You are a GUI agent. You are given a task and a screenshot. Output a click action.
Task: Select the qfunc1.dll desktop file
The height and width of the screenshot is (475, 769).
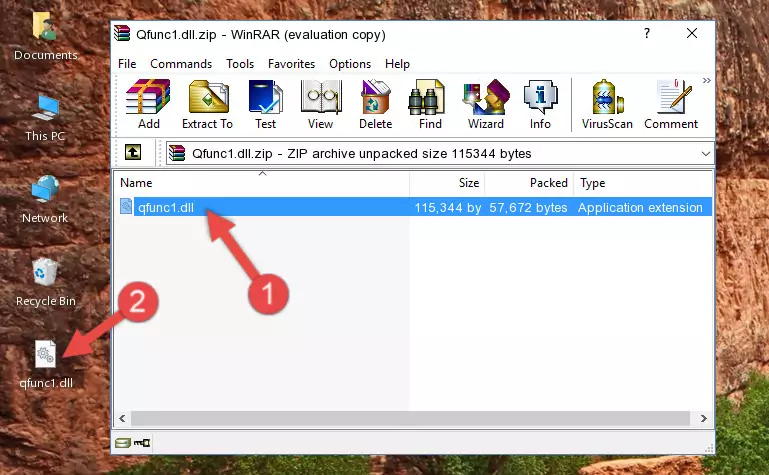pos(46,365)
